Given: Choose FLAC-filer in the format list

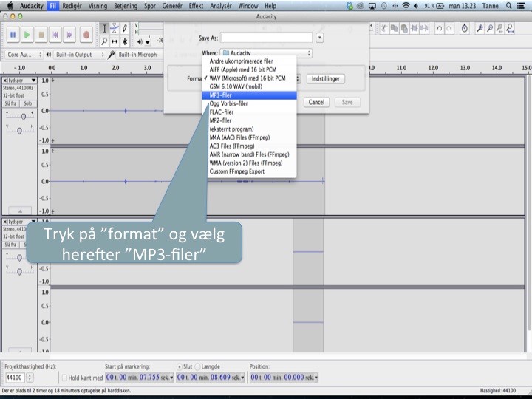Looking at the screenshot, I should tap(249, 112).
